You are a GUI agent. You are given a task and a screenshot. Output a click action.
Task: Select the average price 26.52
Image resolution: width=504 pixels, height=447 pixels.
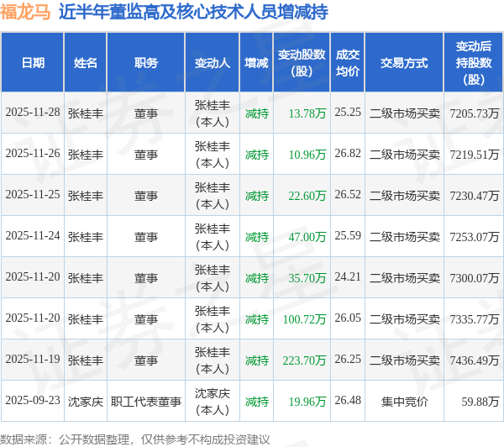(x=348, y=195)
